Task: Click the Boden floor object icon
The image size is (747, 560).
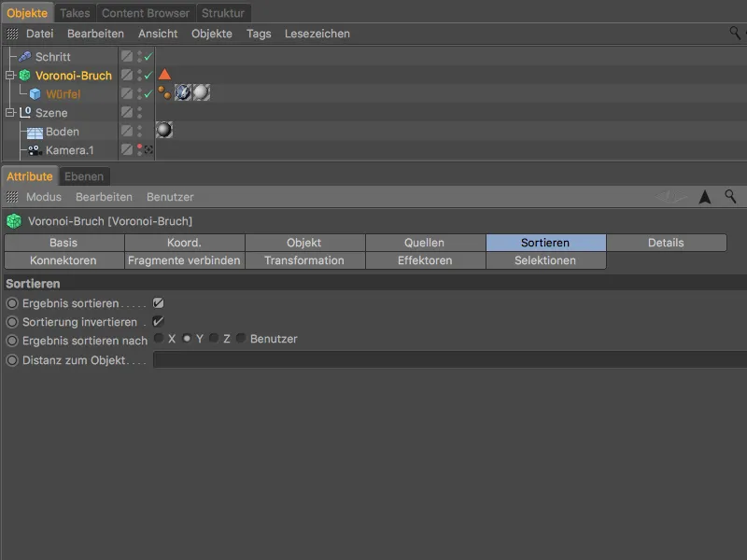Action: (x=35, y=132)
